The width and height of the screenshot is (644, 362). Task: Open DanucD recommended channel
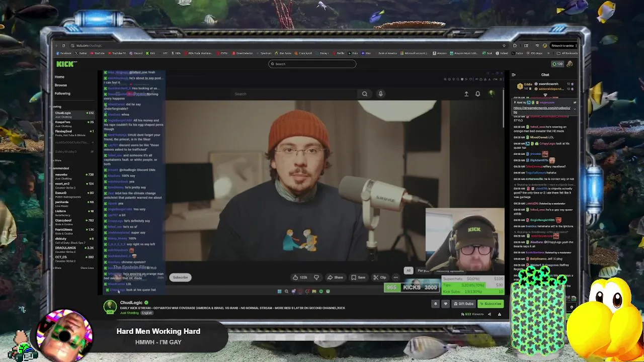point(74,194)
